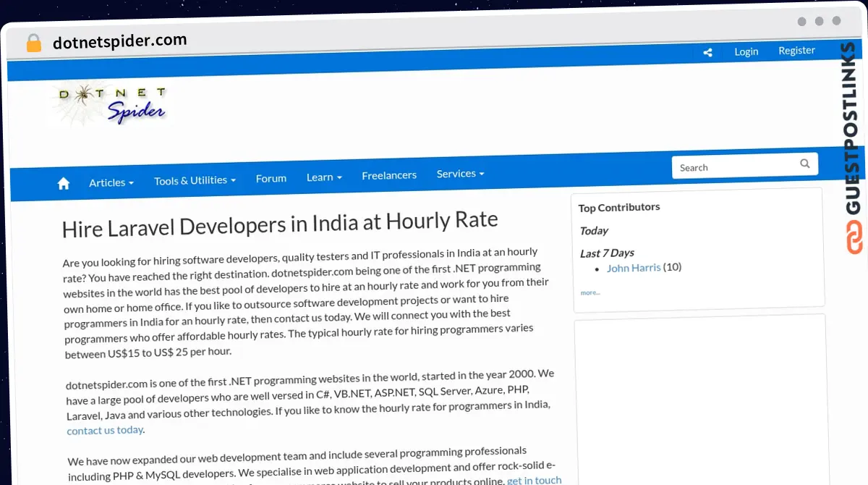Click the search magnifier icon

pos(805,164)
